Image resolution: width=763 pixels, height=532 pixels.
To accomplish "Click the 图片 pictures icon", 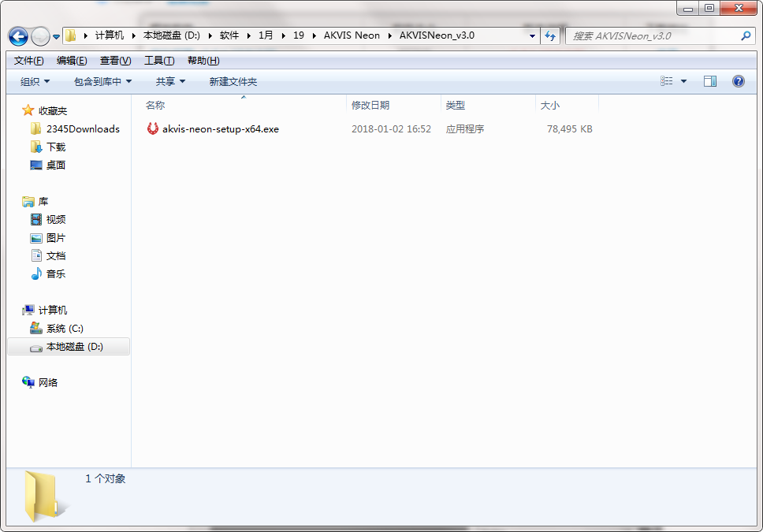I will (x=36, y=238).
